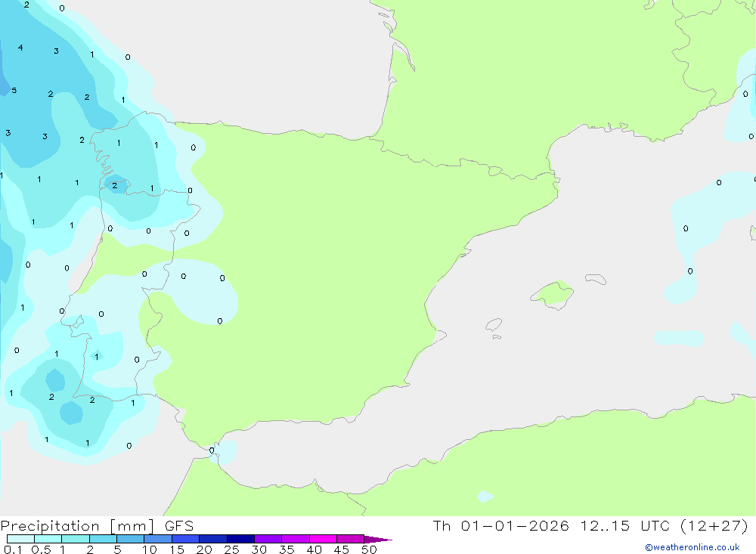Click the '12..15 UTC' time text

pos(625,526)
